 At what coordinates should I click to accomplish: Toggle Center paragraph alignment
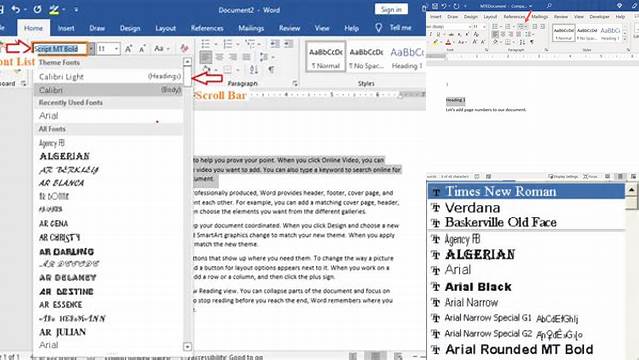coord(219,57)
